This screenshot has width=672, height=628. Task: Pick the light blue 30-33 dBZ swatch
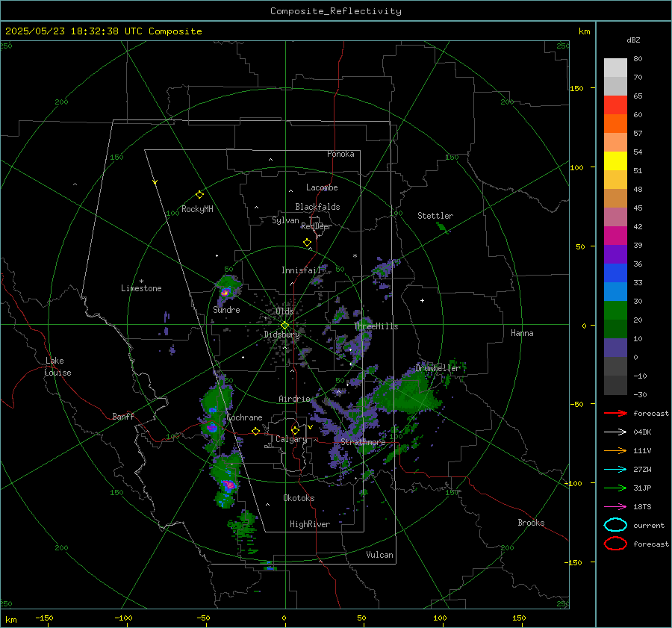click(615, 291)
